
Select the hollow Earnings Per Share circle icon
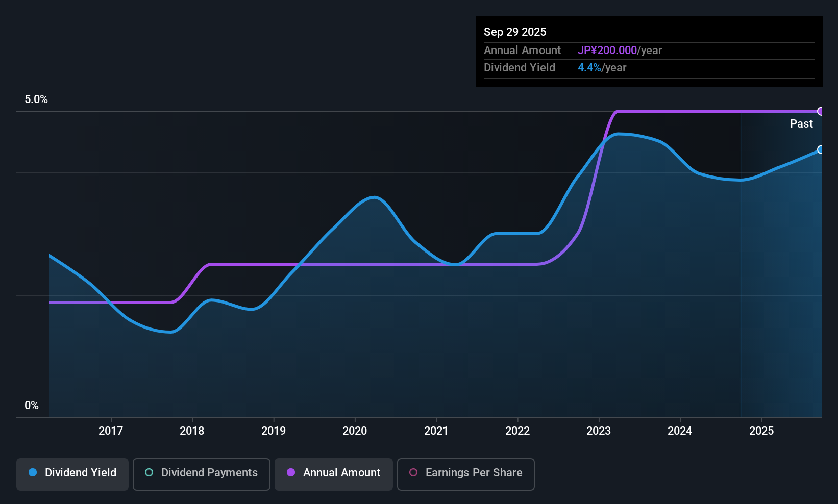(413, 473)
